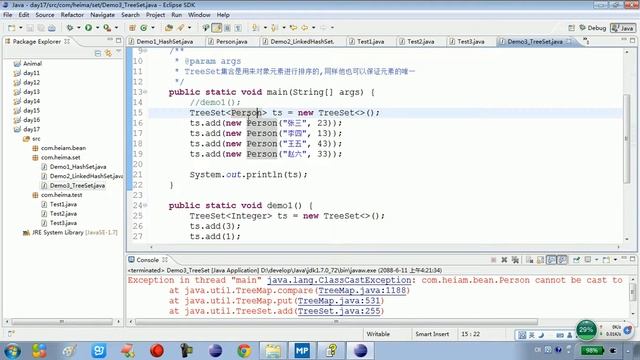640x360 pixels.
Task: Switch to the Java perspective
Action: pos(623,28)
